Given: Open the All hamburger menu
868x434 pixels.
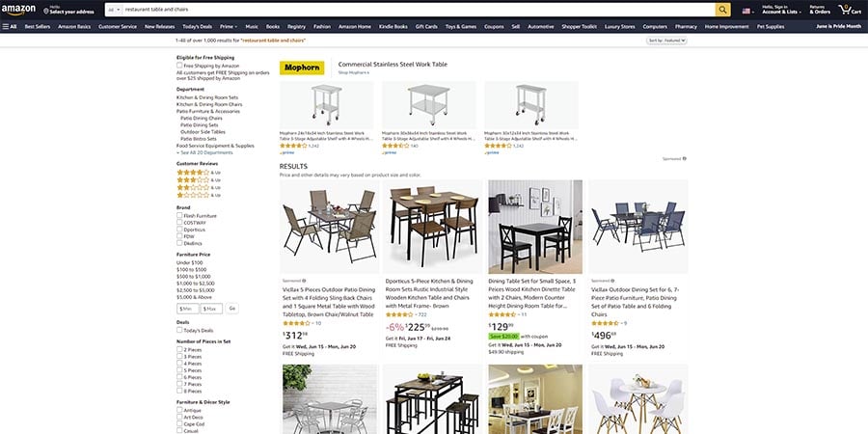Looking at the screenshot, I should pyautogui.click(x=10, y=26).
